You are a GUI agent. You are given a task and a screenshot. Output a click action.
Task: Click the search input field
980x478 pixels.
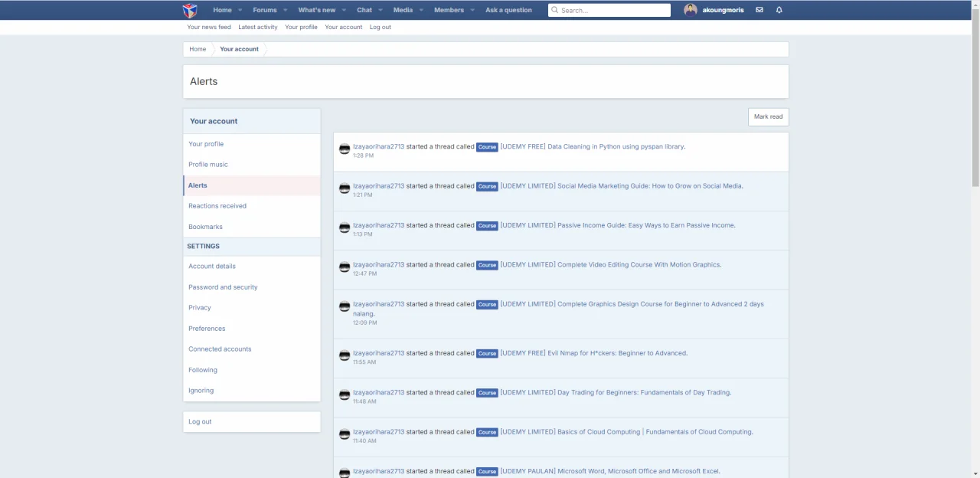[609, 10]
